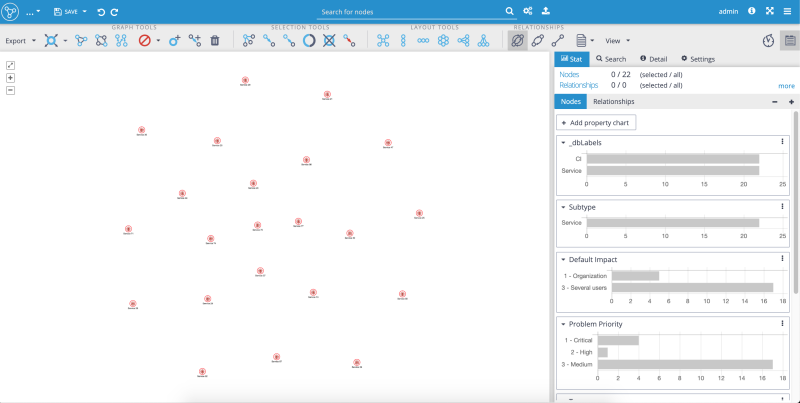The width and height of the screenshot is (800, 403).
Task: Click Add property chart button
Action: pos(596,122)
